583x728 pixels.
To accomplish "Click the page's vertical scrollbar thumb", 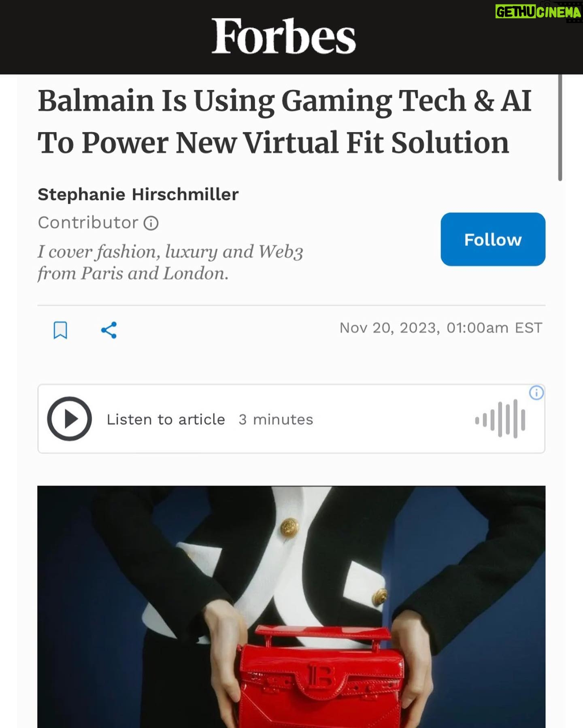I will point(560,128).
